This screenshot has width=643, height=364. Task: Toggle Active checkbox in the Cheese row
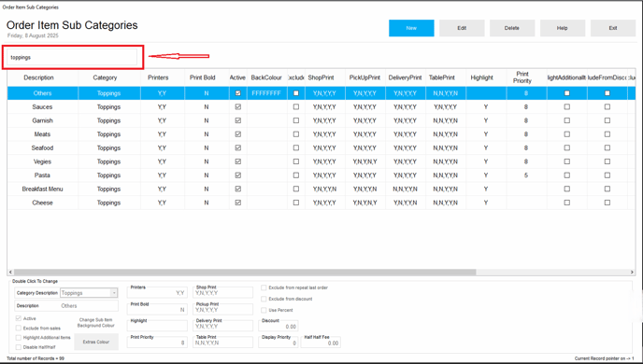tap(237, 203)
